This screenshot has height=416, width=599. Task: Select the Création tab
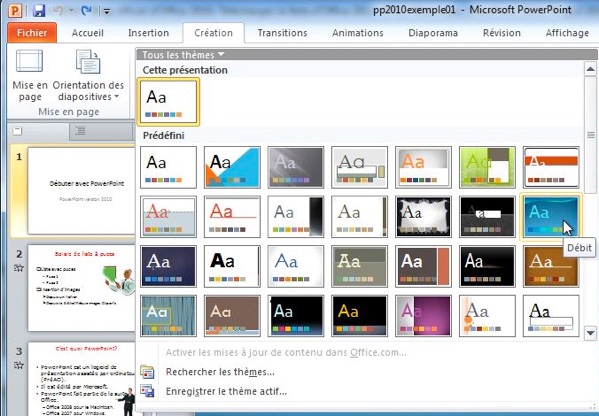(x=214, y=33)
